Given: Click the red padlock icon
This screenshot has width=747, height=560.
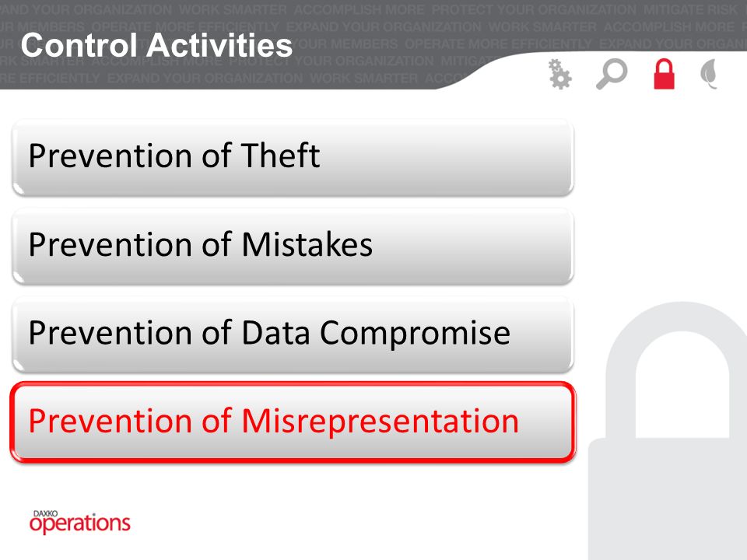Looking at the screenshot, I should (x=664, y=73).
